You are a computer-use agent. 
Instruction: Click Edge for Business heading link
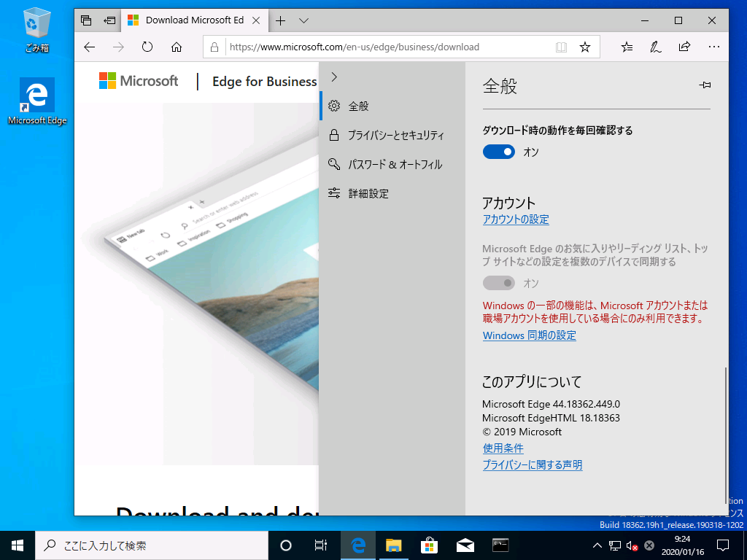click(264, 82)
